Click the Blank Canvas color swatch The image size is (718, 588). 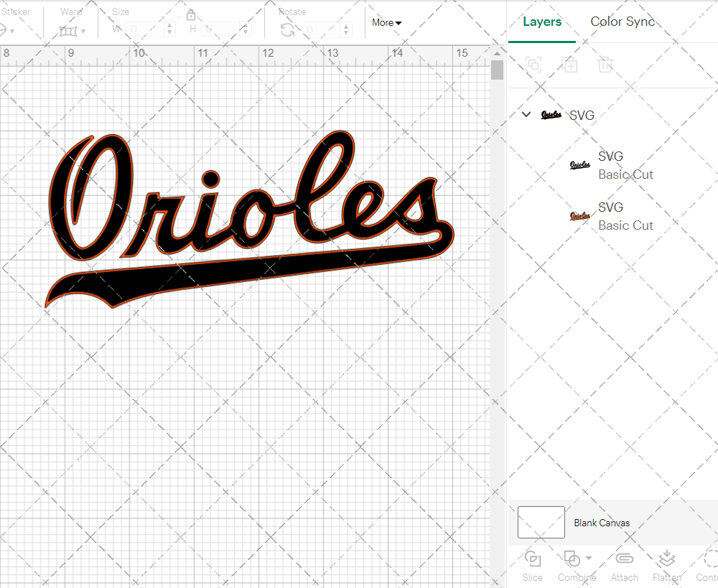tap(541, 523)
